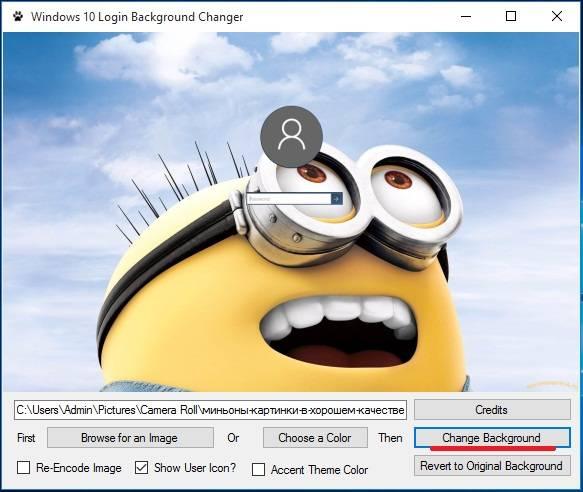Apply with Change Background button

[x=492, y=438]
